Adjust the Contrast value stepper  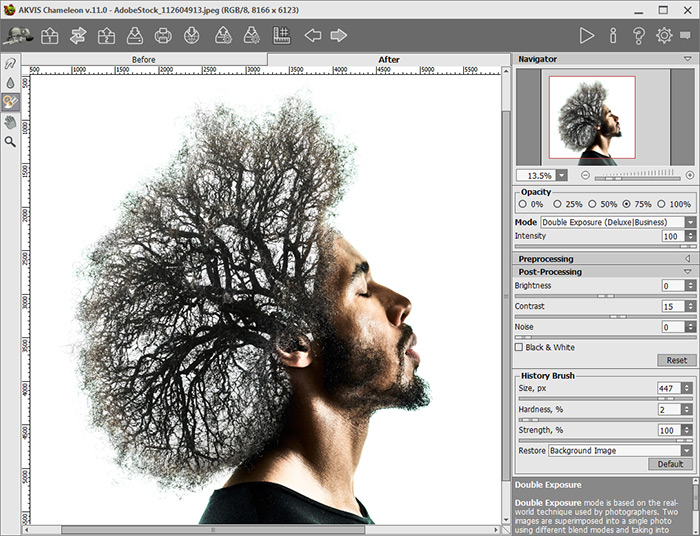[x=691, y=306]
